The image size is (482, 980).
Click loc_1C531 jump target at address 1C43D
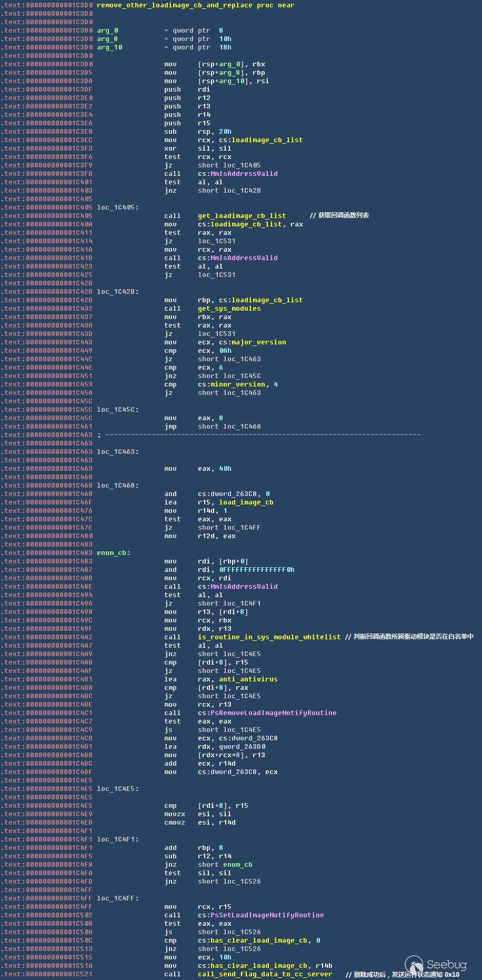tap(217, 334)
